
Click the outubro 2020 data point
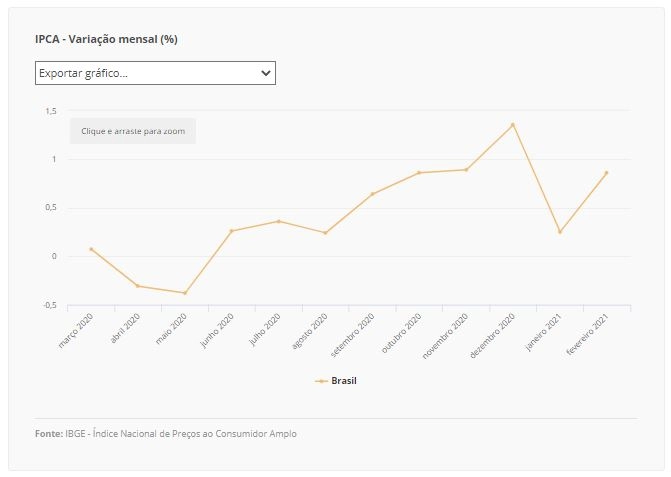[x=419, y=173]
